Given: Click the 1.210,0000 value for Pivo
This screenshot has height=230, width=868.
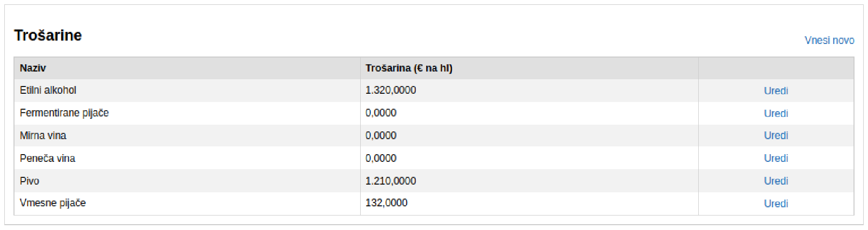Looking at the screenshot, I should (391, 181).
